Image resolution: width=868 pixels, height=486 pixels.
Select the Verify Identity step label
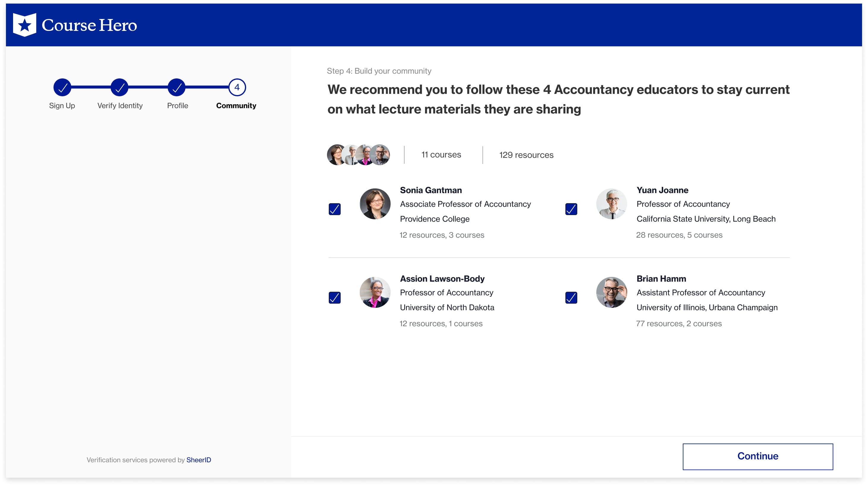coord(120,106)
